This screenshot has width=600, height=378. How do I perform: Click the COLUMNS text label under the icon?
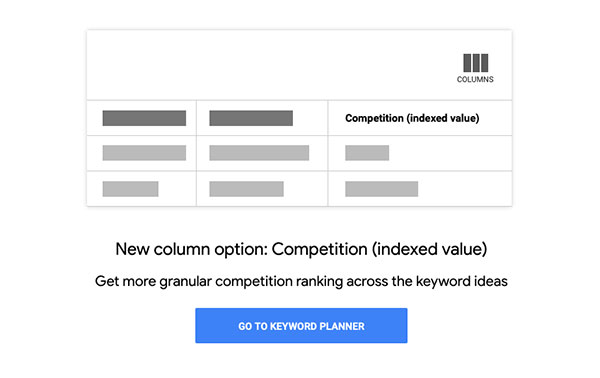point(475,79)
